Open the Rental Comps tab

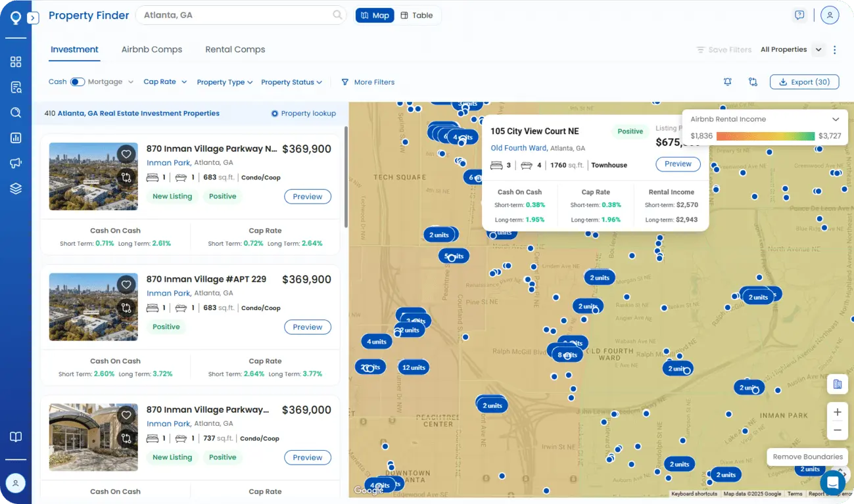[235, 49]
